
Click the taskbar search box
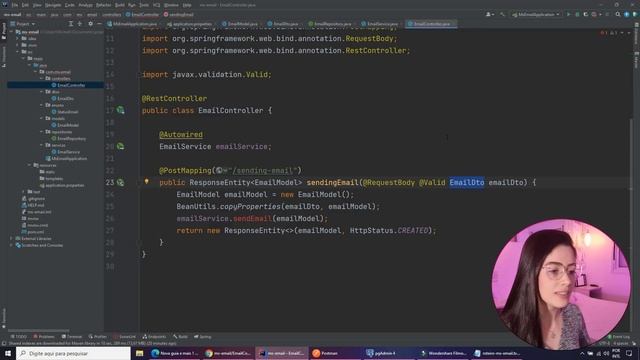point(73,353)
